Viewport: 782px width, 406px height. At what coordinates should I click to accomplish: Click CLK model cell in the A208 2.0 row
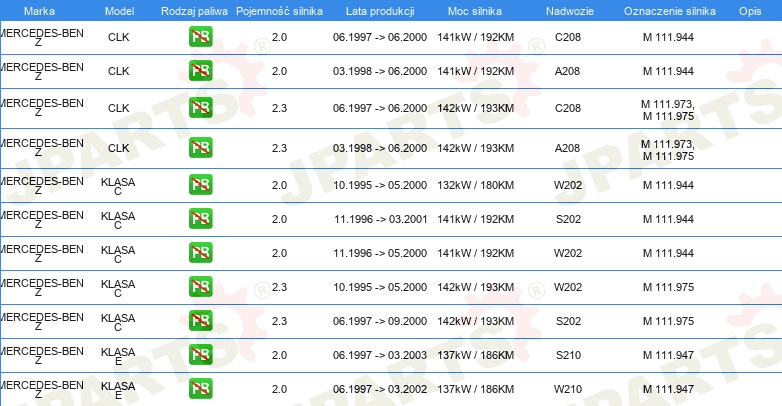point(119,71)
